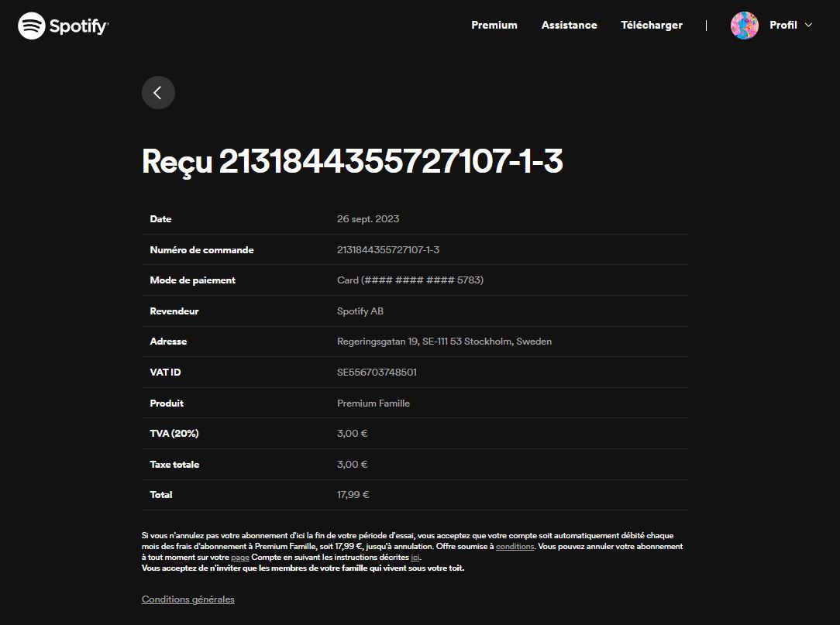The height and width of the screenshot is (625, 840).
Task: Select the Taxe totale amount '3,00 €'
Action: coord(352,465)
